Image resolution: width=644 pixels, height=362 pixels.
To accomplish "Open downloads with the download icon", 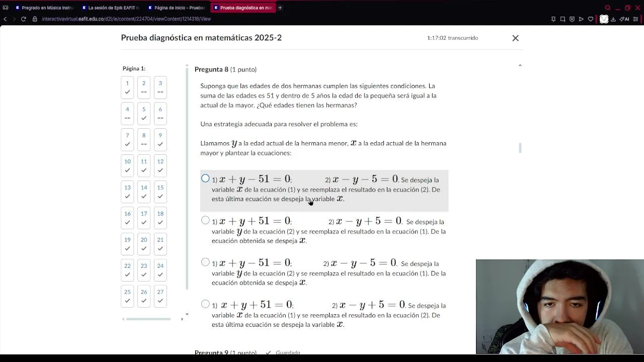I will 613,19.
